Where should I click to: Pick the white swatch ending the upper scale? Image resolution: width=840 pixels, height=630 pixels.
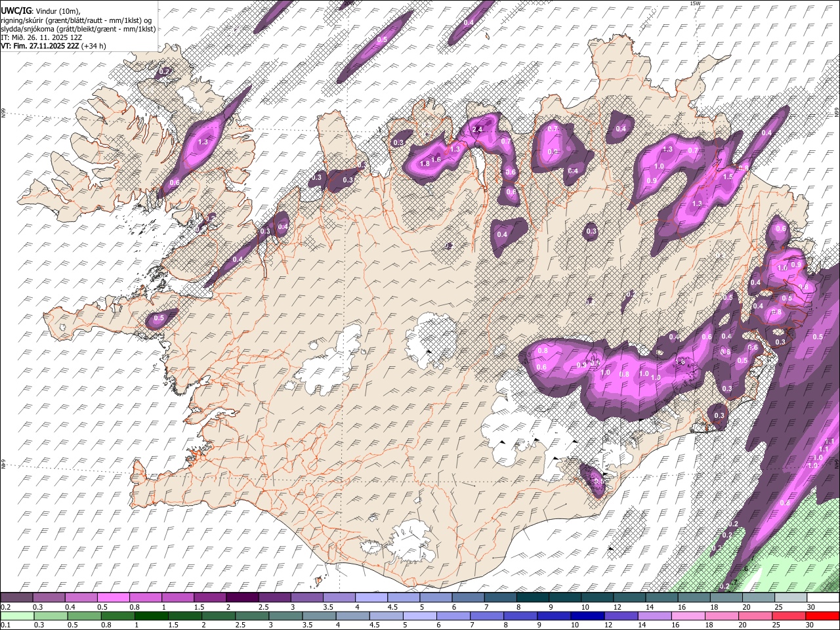coord(822,598)
